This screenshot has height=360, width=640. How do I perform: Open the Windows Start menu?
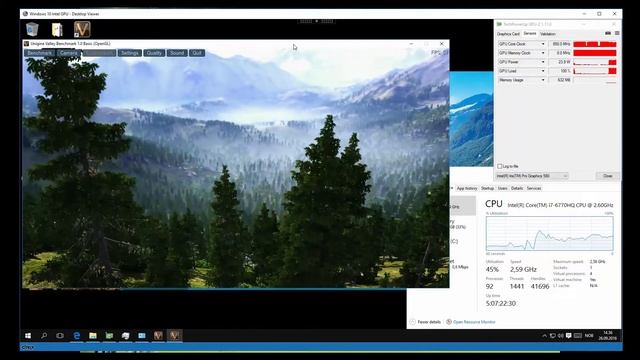click(28, 336)
